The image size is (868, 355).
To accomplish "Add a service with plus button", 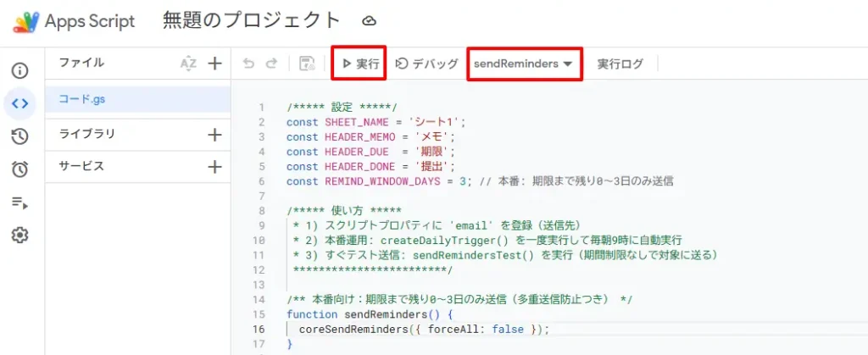I will click(215, 167).
